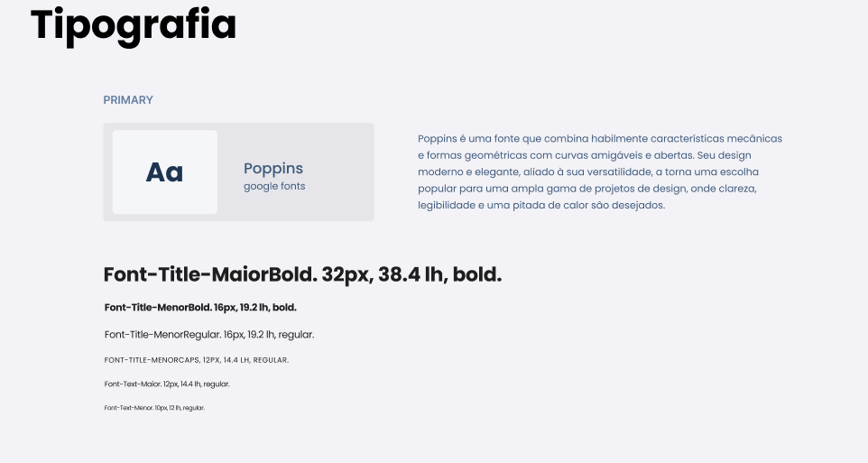Click the Tipografia page heading

pyautogui.click(x=134, y=25)
